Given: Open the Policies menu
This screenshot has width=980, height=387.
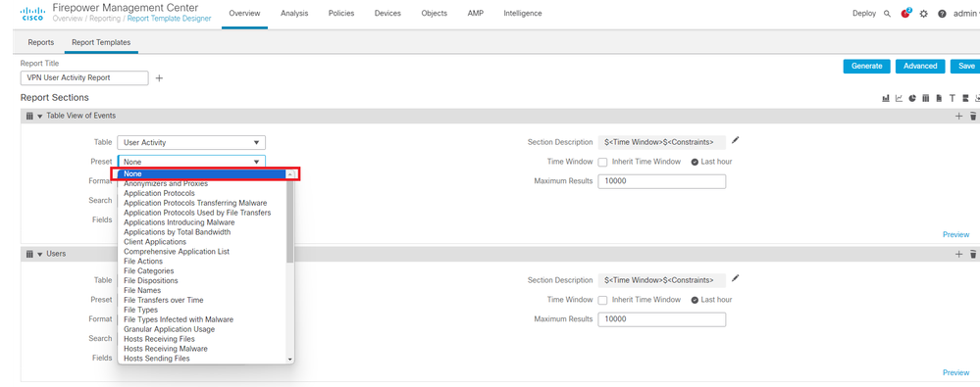Looking at the screenshot, I should [x=341, y=13].
